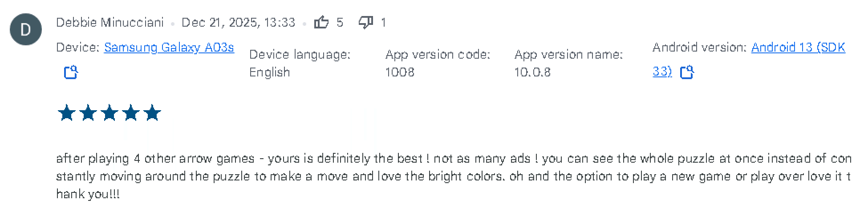
Task: Open the Samsung Galaxy A03s device link
Action: pyautogui.click(x=169, y=48)
